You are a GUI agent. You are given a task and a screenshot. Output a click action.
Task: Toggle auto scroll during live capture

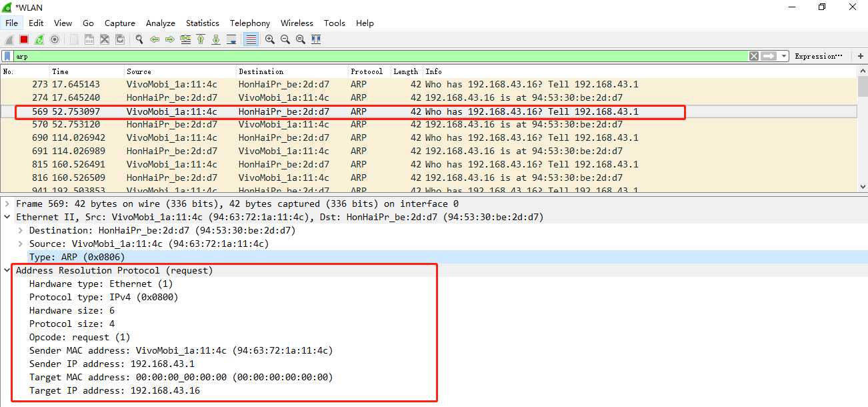pyautogui.click(x=231, y=39)
